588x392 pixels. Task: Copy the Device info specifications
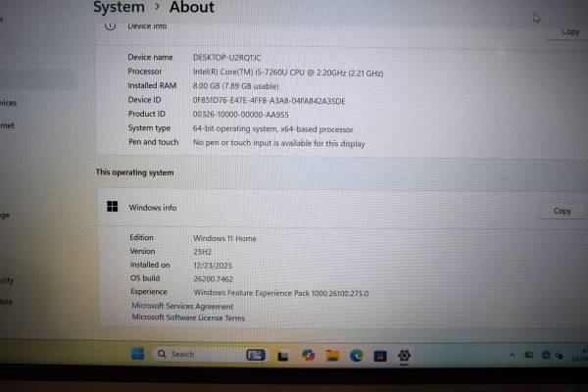(569, 31)
